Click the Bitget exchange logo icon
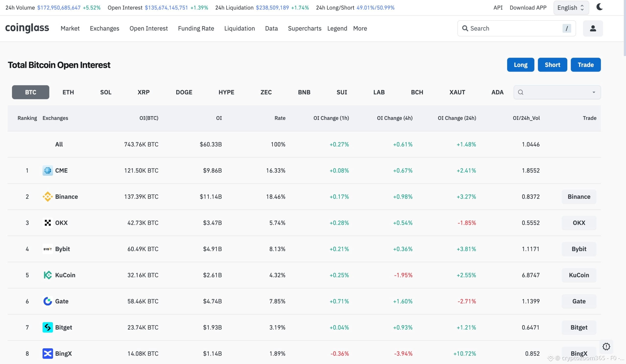The height and width of the screenshot is (364, 626). [48, 327]
